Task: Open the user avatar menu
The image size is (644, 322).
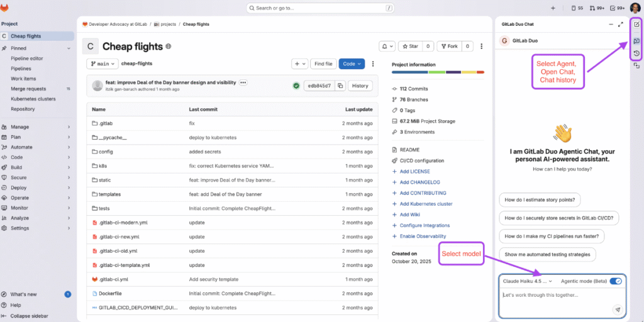Action: coord(635,8)
